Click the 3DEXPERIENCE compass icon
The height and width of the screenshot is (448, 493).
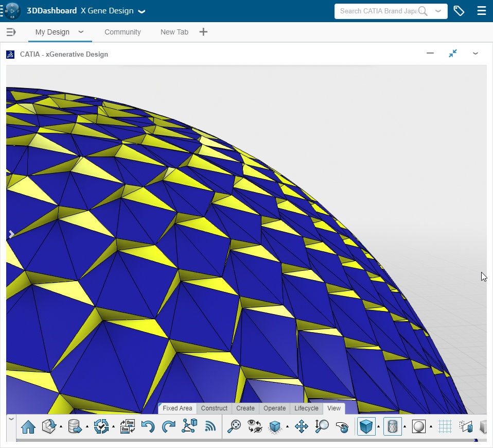point(12,11)
